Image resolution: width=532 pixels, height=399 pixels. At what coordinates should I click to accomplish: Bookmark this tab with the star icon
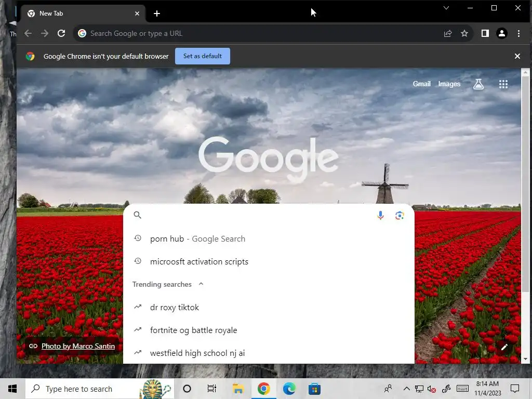coord(464,33)
